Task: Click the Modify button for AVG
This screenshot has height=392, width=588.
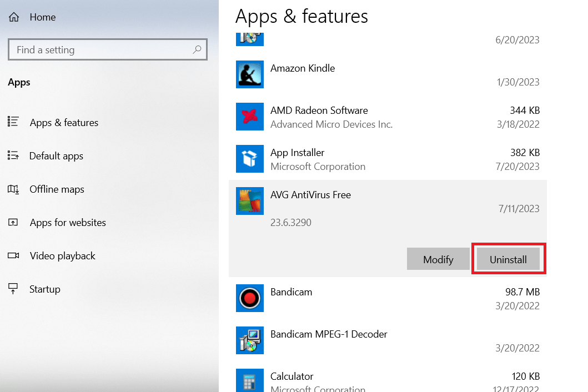Action: 438,259
